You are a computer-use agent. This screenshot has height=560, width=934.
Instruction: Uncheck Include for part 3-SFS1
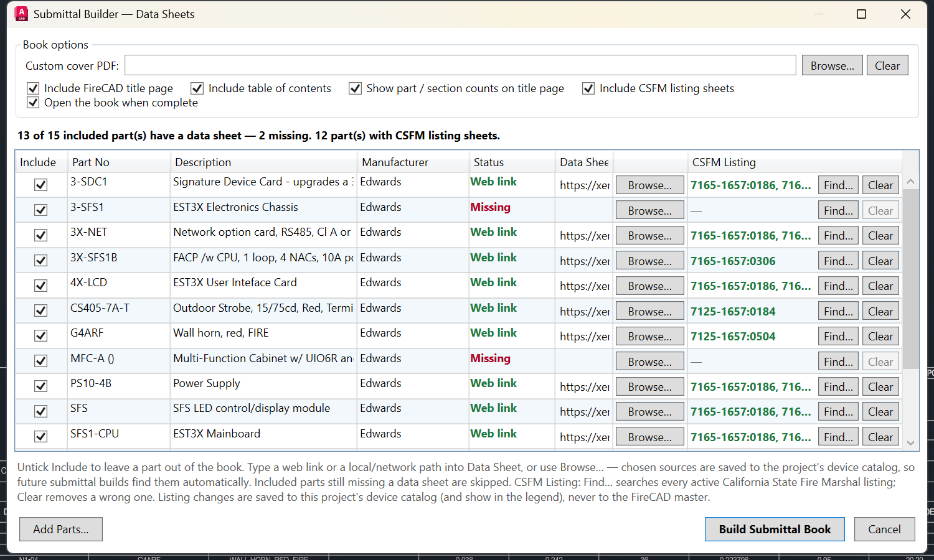(x=40, y=210)
